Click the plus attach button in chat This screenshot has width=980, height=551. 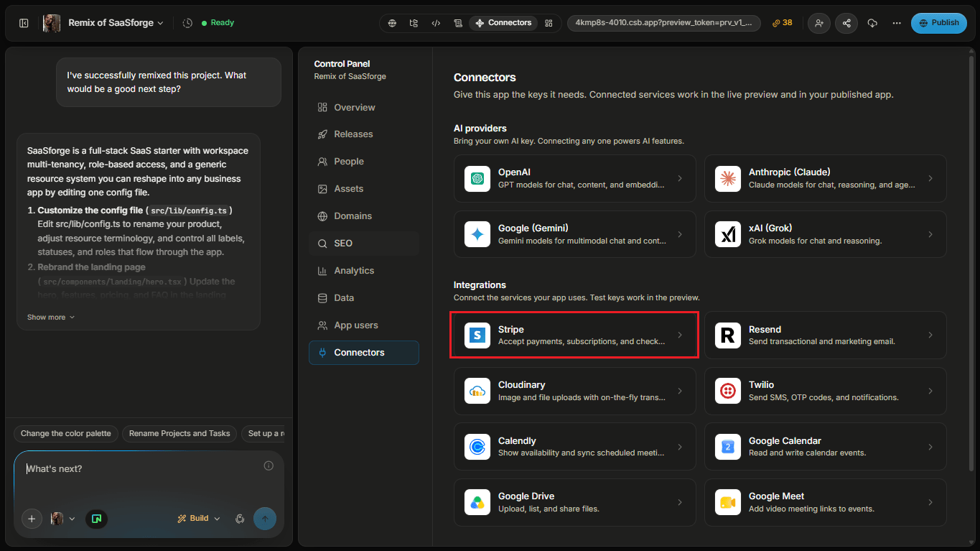coord(32,519)
